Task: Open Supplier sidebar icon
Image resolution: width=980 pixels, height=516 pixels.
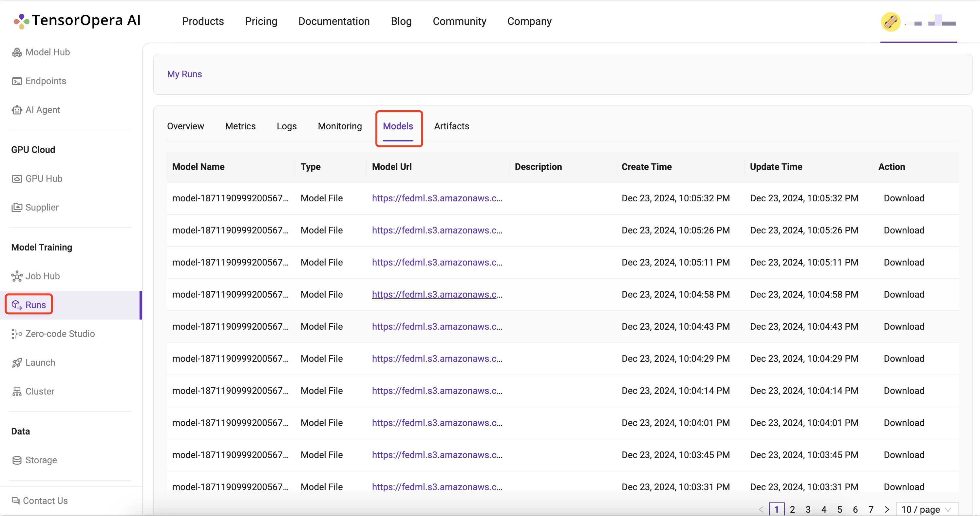Action: pyautogui.click(x=17, y=207)
